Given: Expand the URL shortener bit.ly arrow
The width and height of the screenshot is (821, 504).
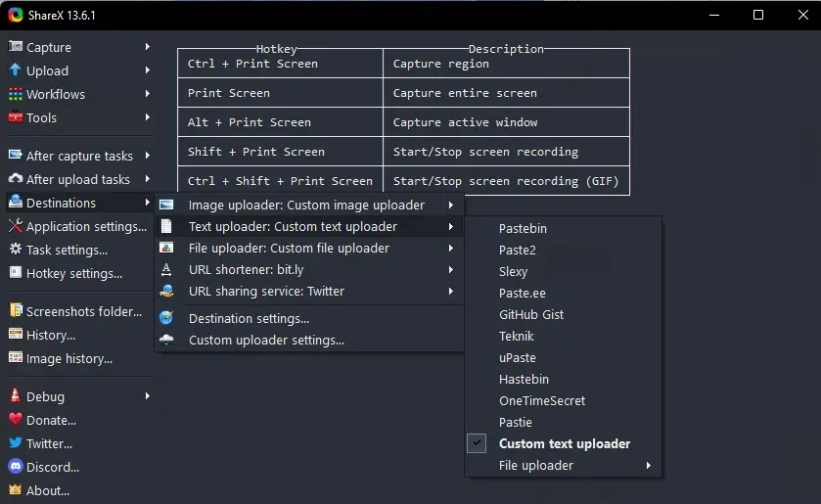Looking at the screenshot, I should pos(451,269).
